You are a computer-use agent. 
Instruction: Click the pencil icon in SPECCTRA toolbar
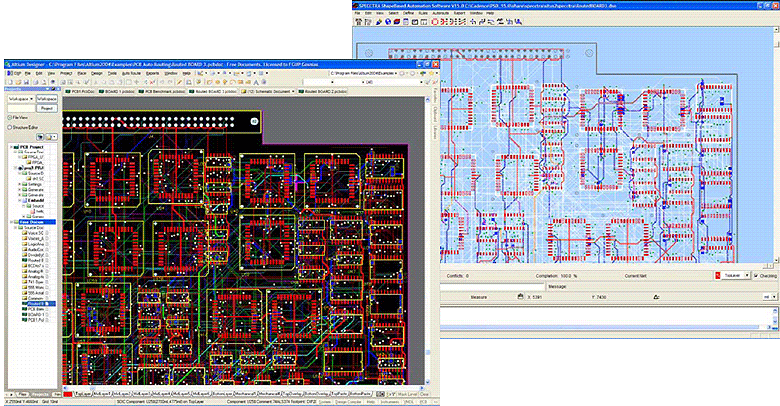click(379, 21)
